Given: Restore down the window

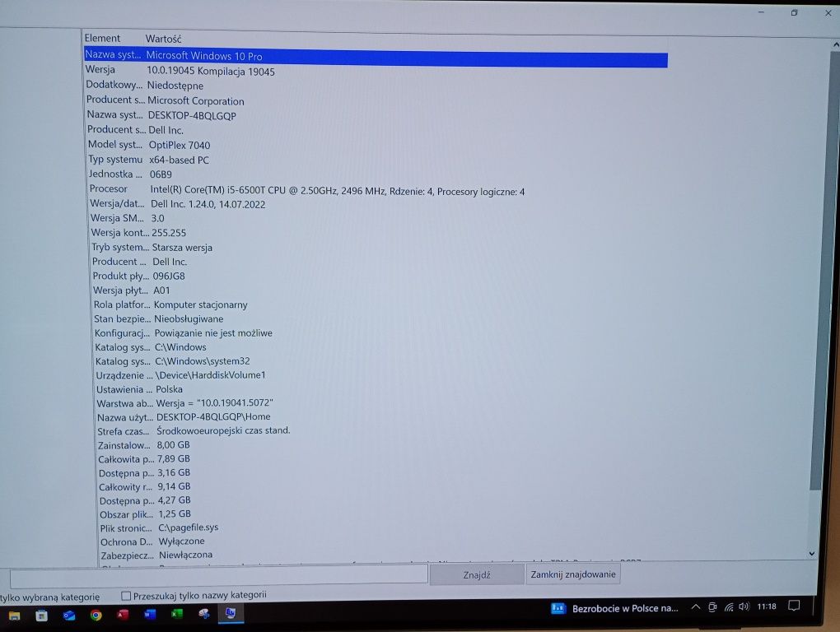Looking at the screenshot, I should tap(794, 13).
